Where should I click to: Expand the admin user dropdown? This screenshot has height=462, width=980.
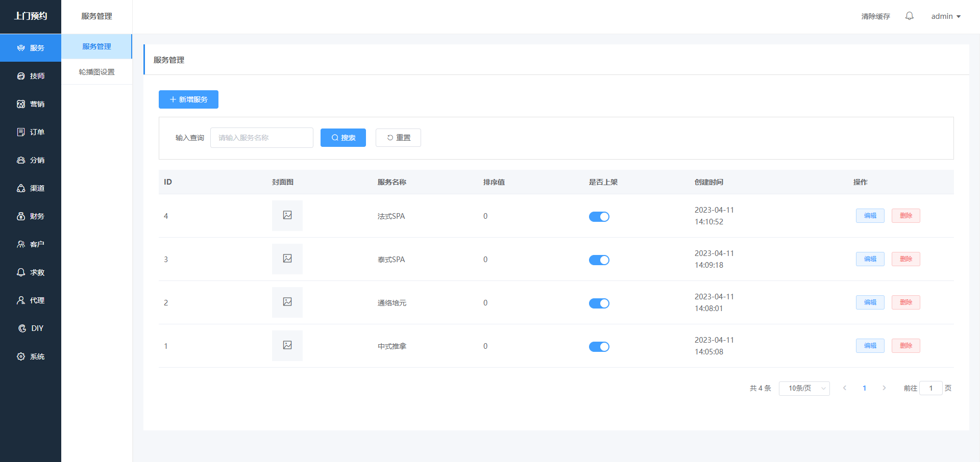point(945,16)
